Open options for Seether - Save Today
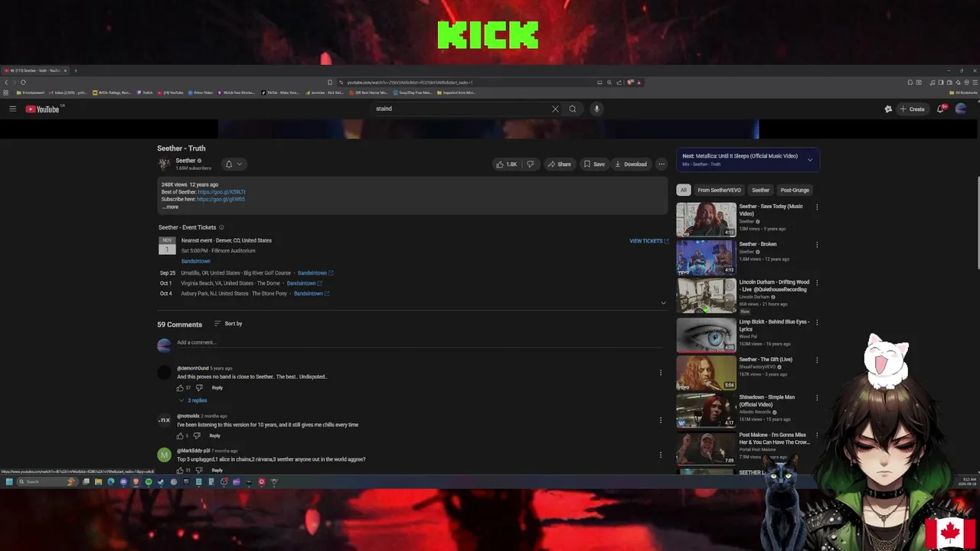980x551 pixels. 817,207
